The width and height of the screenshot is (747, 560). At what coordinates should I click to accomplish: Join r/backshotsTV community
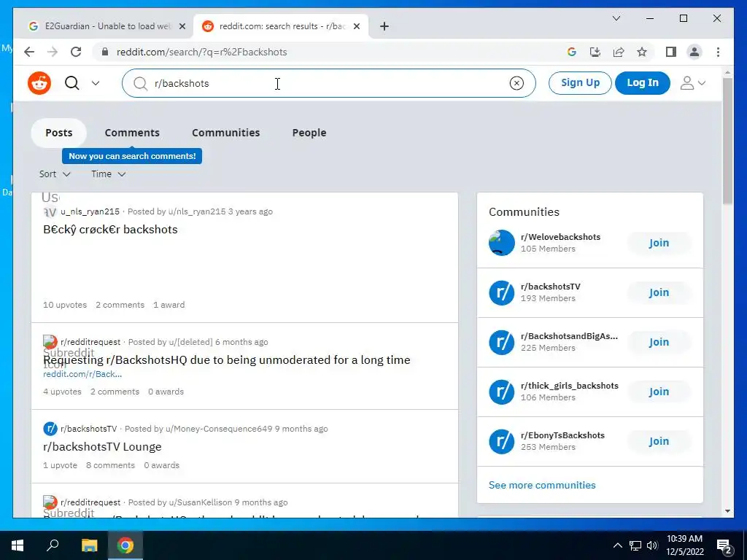tap(659, 292)
